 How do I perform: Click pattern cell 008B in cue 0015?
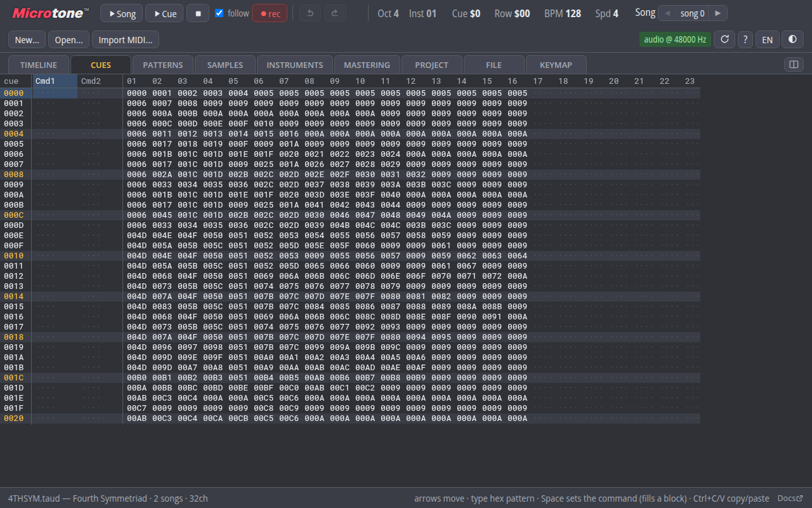pos(492,307)
